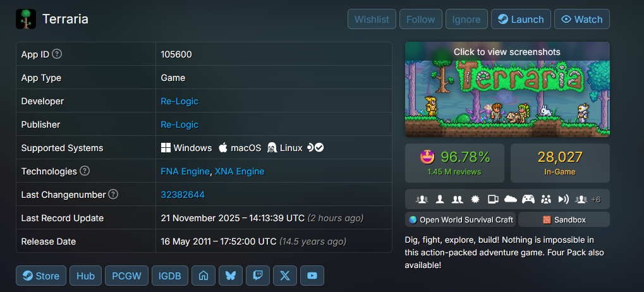Click the game description paragraph
Image resolution: width=644 pixels, height=292 pixels.
tap(504, 253)
